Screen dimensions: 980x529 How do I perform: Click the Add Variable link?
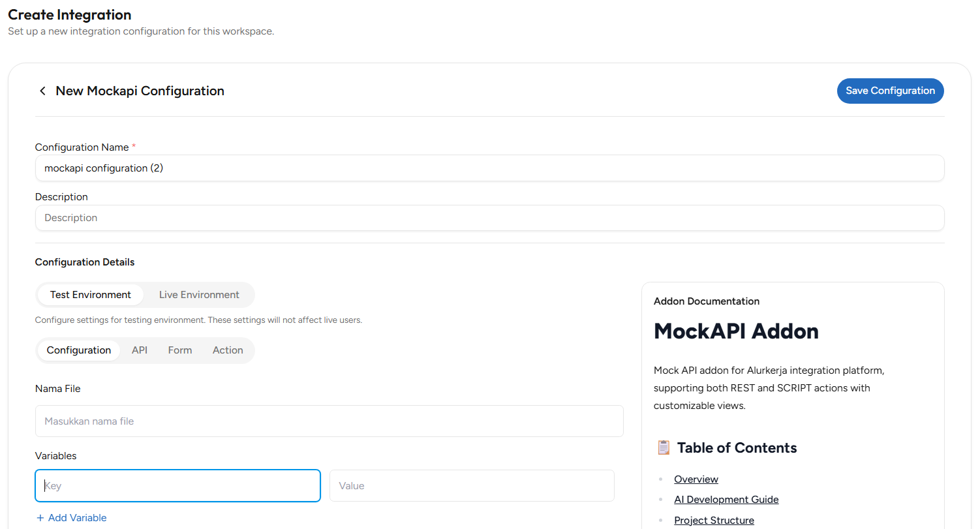coord(71,518)
